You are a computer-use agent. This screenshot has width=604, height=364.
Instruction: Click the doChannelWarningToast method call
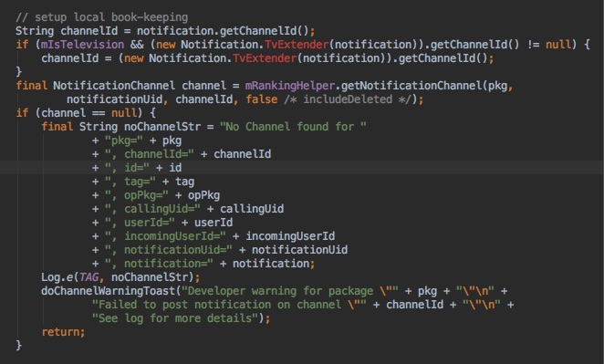[109, 291]
